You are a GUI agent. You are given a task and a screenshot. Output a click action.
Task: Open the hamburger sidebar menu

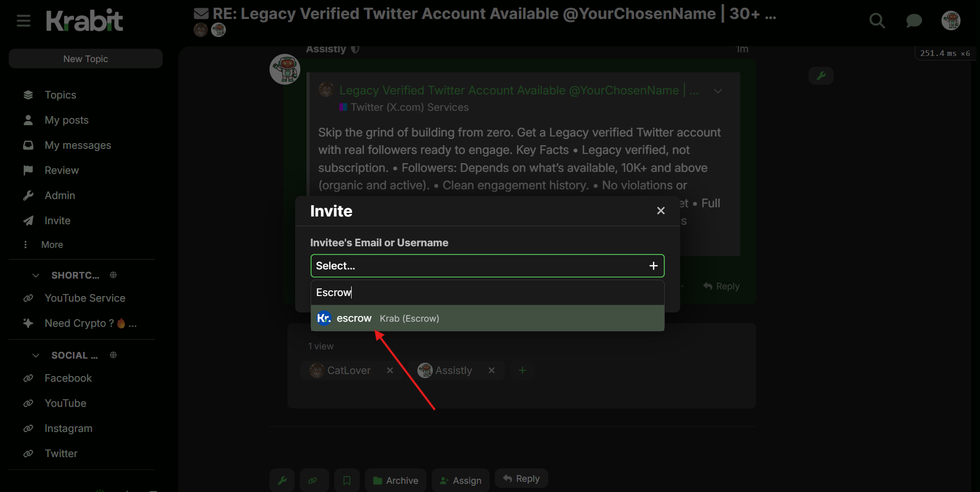coord(24,21)
